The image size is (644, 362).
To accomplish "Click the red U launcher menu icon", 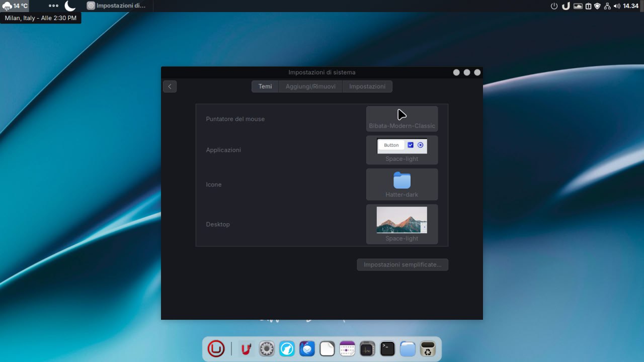I will coord(216,348).
